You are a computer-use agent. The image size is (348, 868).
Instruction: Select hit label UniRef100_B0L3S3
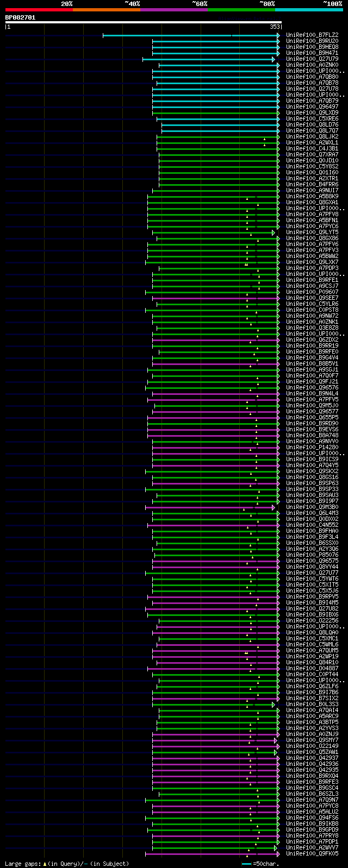[312, 705]
